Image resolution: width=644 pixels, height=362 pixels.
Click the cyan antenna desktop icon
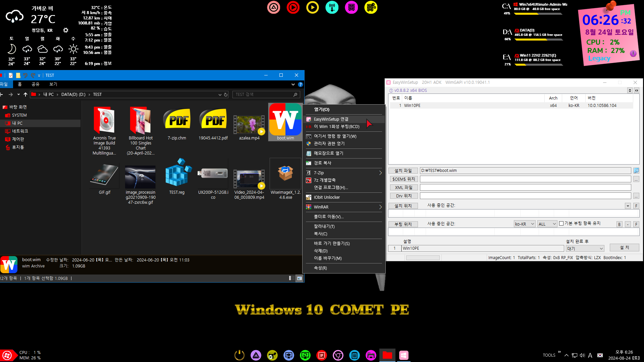(x=332, y=7)
